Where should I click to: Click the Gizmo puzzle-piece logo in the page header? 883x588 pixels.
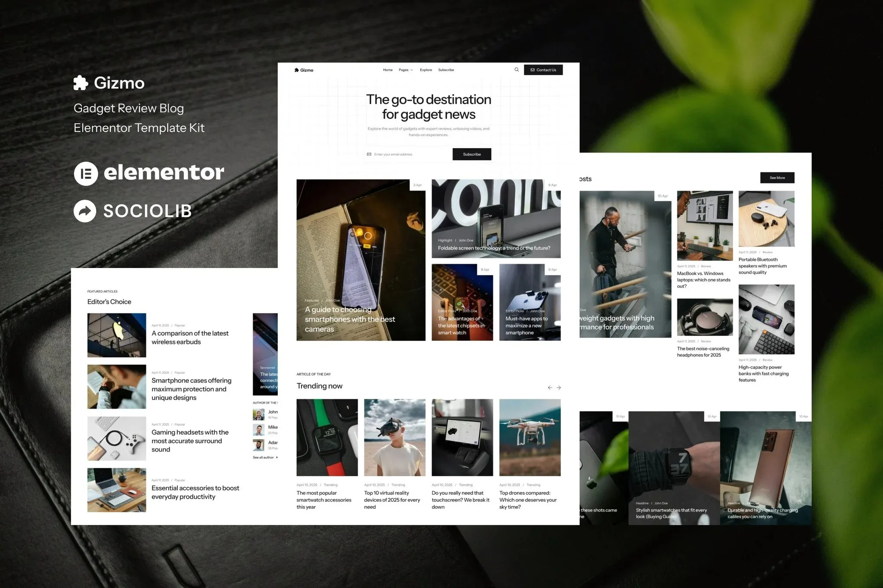click(x=304, y=70)
